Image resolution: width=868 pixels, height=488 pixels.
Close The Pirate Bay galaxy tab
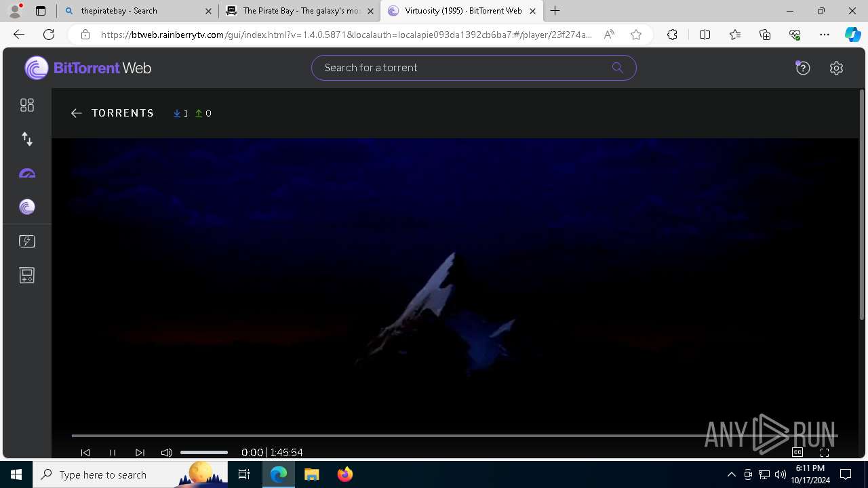point(370,11)
